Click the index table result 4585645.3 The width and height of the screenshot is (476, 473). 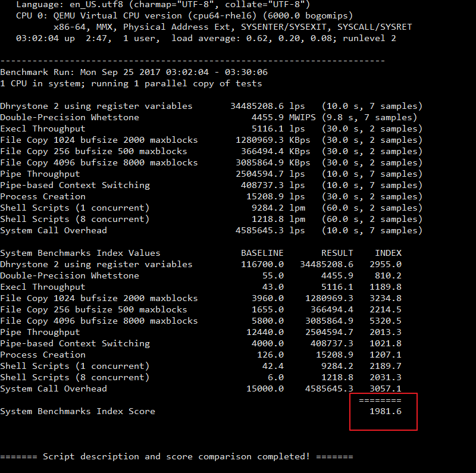point(330,389)
